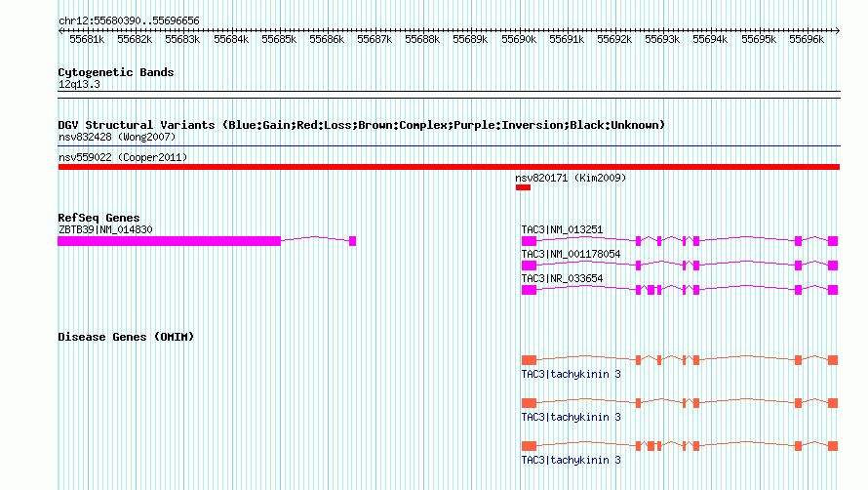
Task: Select the DGV Structural Variants track title
Action: tap(361, 125)
